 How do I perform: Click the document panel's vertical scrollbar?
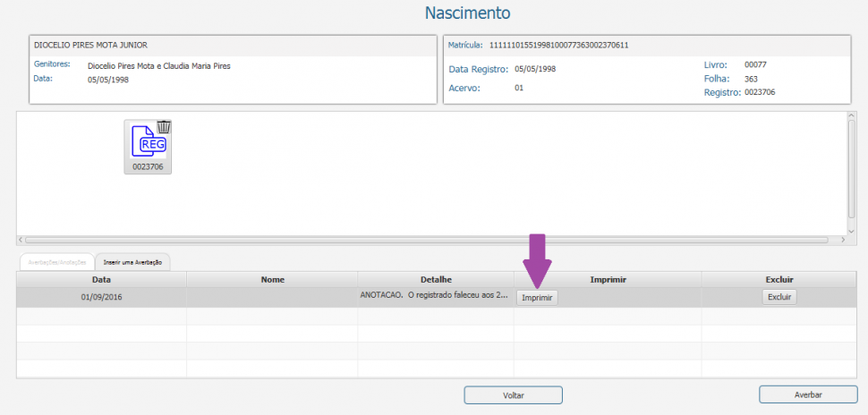pos(851,170)
